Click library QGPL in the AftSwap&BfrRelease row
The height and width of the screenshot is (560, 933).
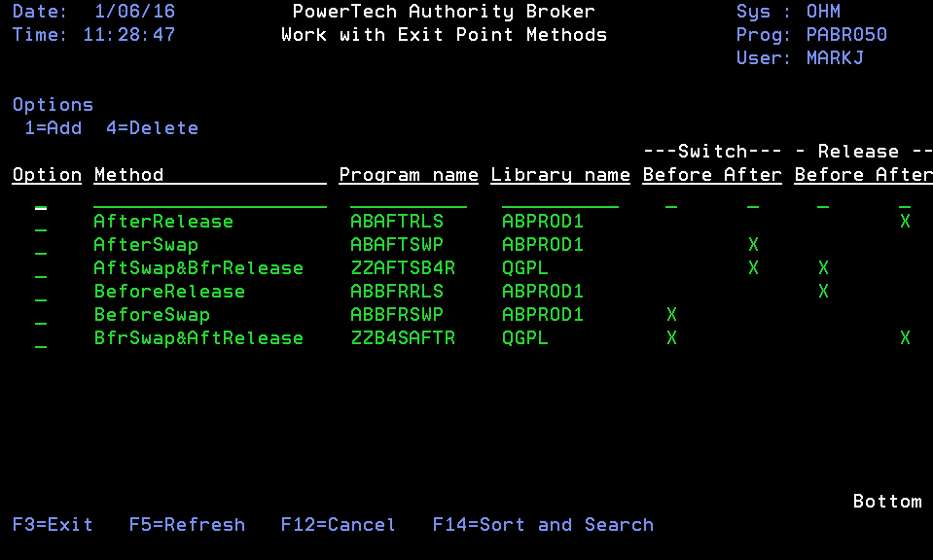[x=524, y=268]
